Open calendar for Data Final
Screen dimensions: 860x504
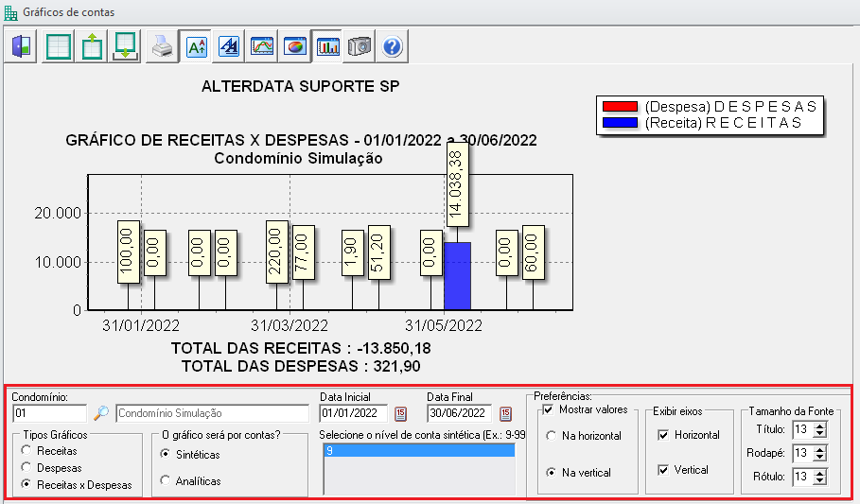tap(506, 413)
